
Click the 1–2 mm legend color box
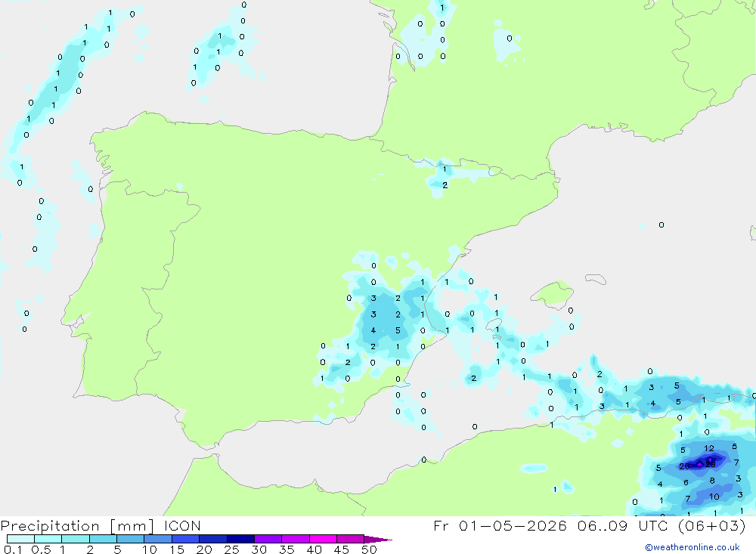(76, 539)
